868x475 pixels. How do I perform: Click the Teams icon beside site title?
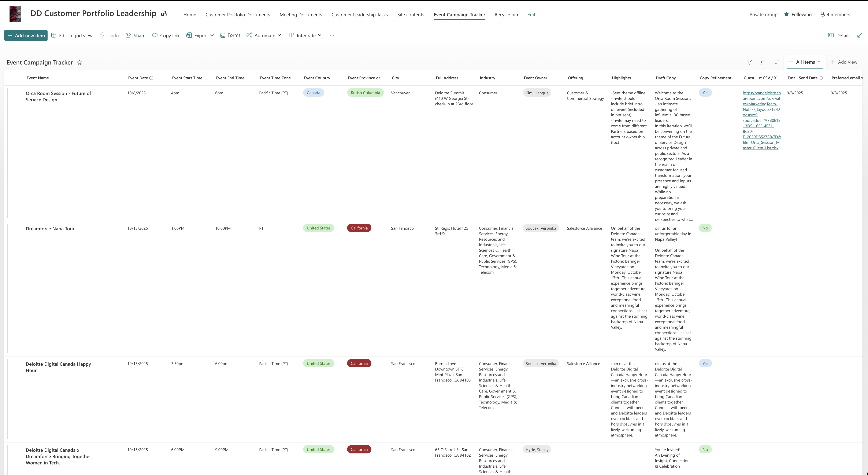tap(164, 14)
